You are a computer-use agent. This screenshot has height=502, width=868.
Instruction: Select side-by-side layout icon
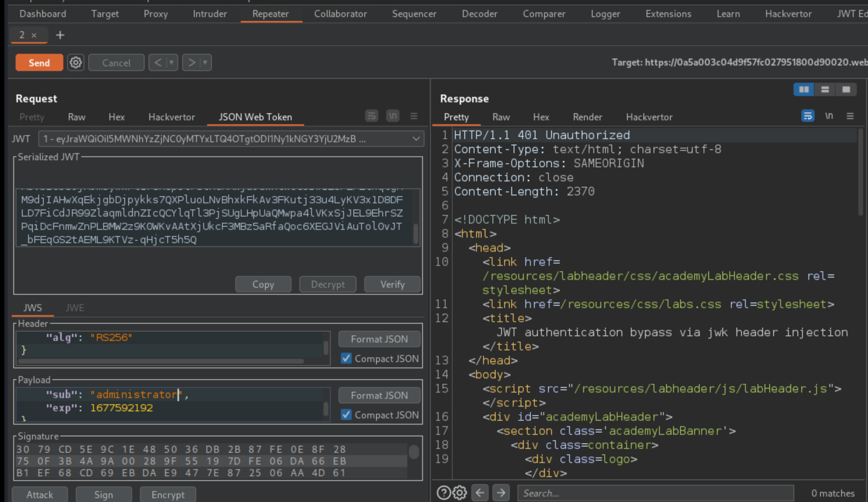(x=804, y=90)
